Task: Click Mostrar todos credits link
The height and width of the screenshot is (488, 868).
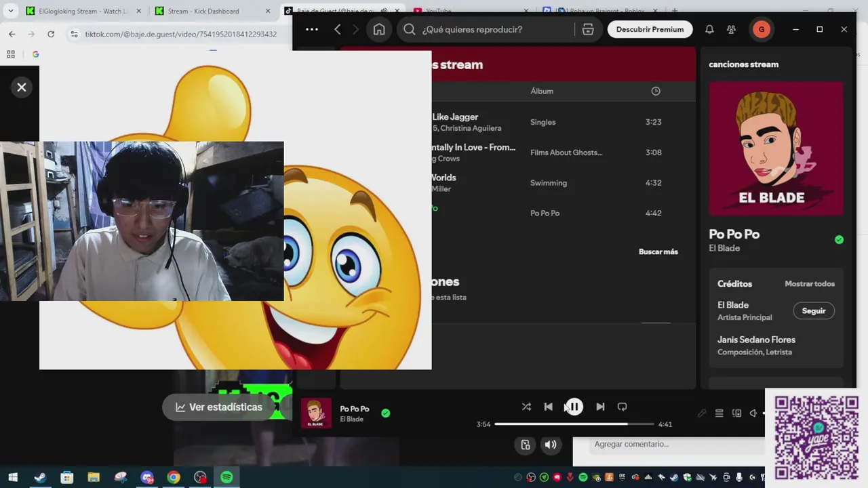Action: (810, 283)
